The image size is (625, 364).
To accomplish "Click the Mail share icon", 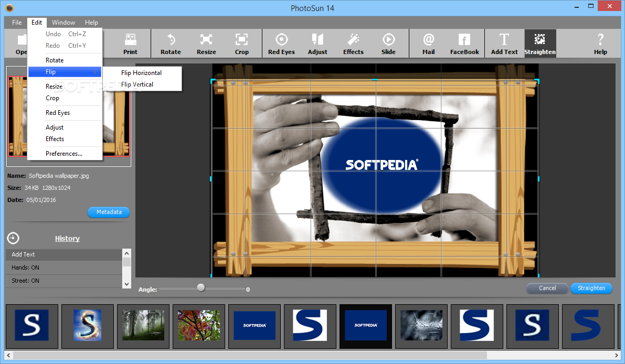I will tap(429, 44).
